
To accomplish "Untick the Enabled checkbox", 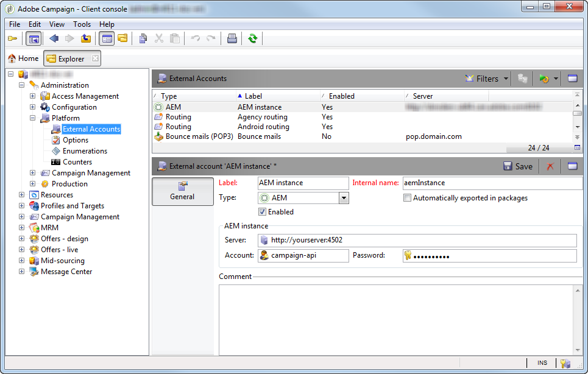I will pyautogui.click(x=263, y=212).
